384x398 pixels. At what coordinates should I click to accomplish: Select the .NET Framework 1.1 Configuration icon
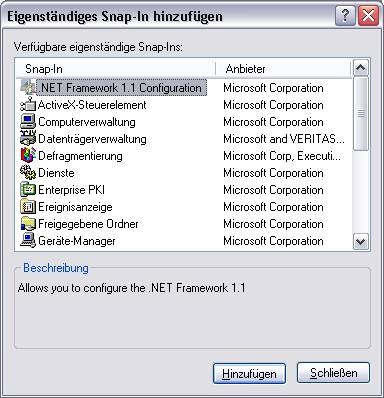[x=28, y=87]
